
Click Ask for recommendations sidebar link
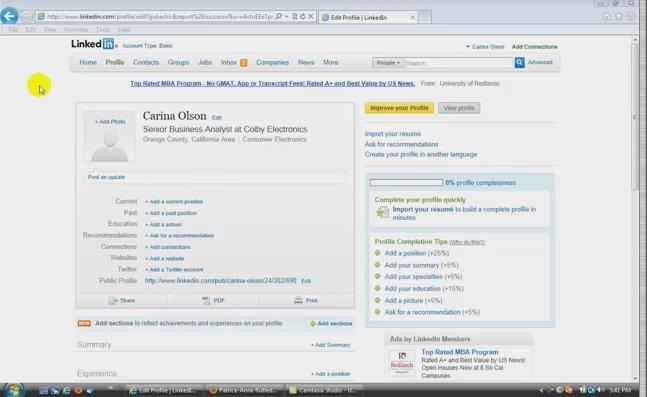(401, 144)
